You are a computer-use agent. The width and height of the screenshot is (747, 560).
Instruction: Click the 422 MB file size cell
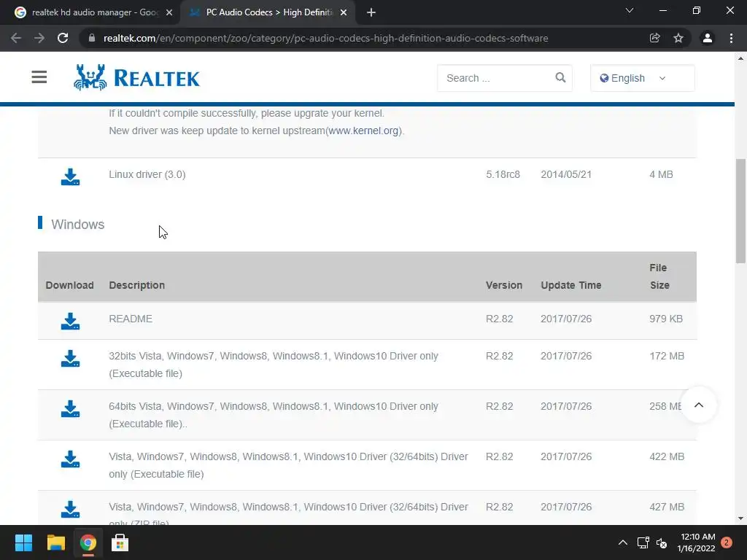667,456
